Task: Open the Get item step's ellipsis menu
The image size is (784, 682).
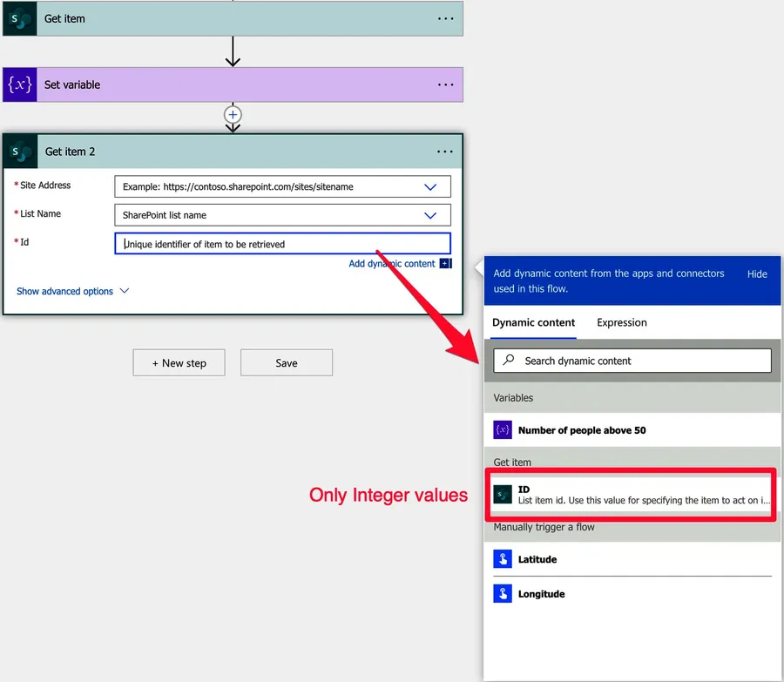Action: 445,18
